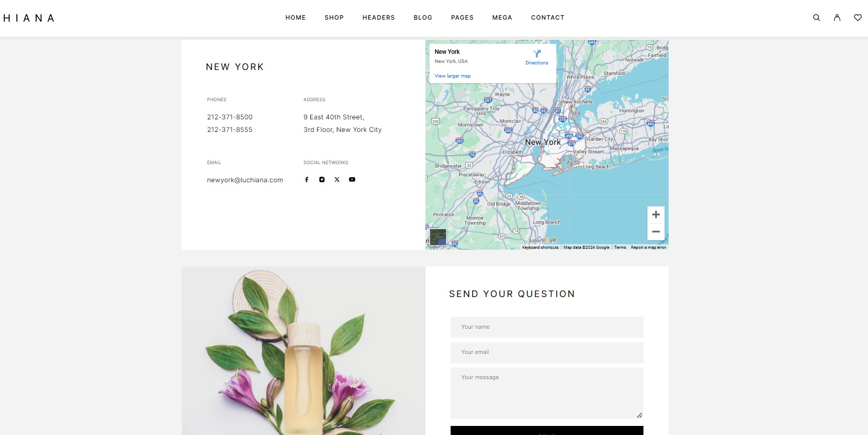Screen dimensions: 868x435
Task: Open the Shop menu item
Action: [x=334, y=18]
